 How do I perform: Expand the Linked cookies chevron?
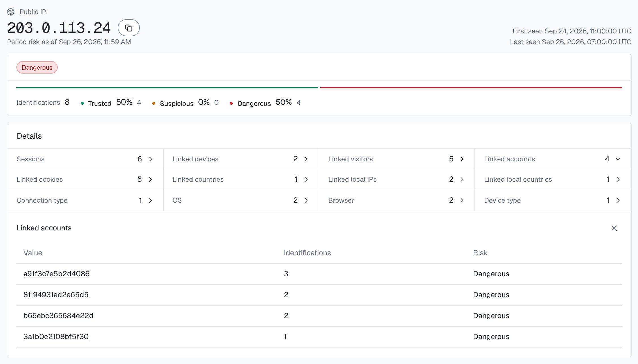pyautogui.click(x=151, y=179)
